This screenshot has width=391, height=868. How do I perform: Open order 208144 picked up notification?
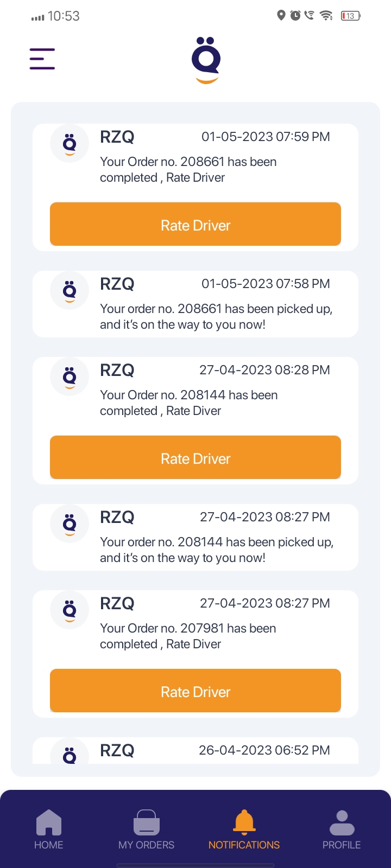coord(216,550)
